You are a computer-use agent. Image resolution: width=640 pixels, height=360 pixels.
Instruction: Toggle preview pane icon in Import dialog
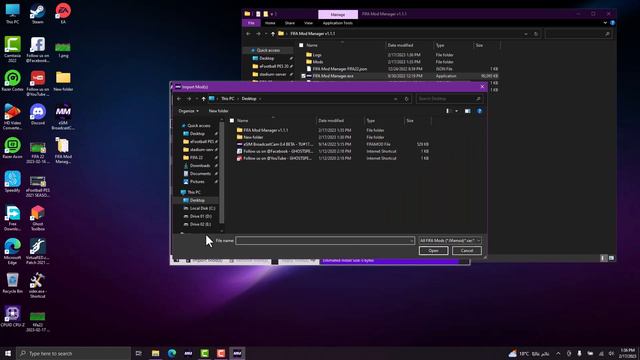(x=467, y=111)
